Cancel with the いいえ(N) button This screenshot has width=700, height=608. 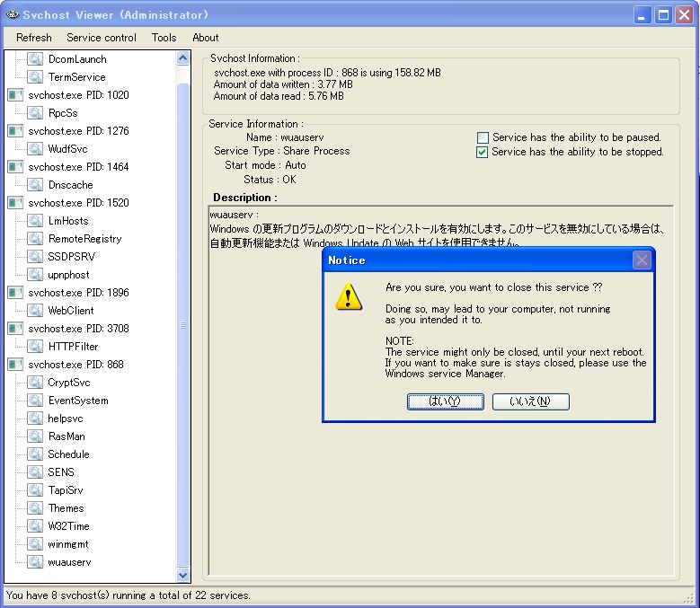pyautogui.click(x=530, y=401)
